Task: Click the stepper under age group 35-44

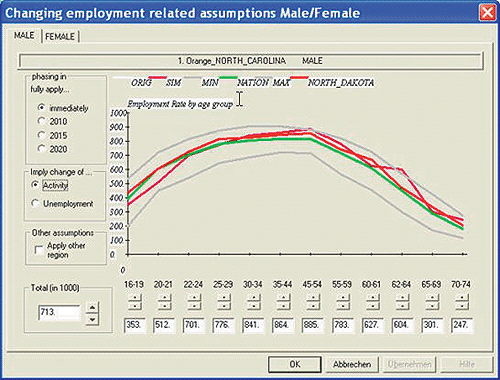Action: coord(283,302)
